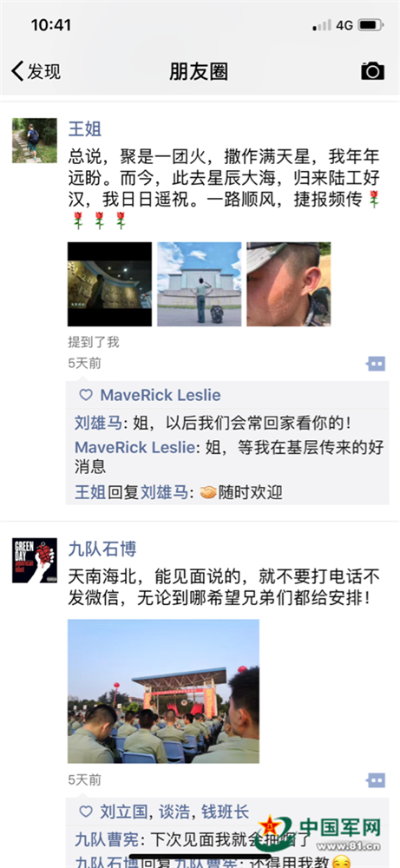Screen dimensions: 400x868
Task: Tap the camera icon to post a moment
Action: tap(372, 71)
